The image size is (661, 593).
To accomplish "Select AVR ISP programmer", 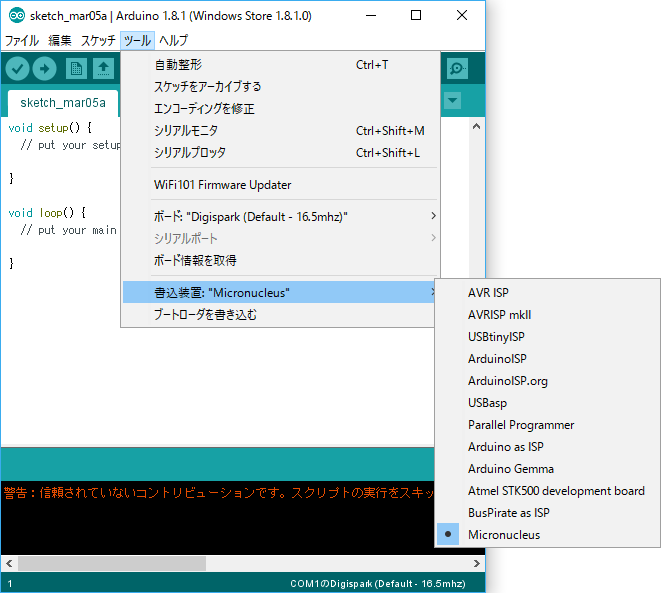I will [x=548, y=292].
